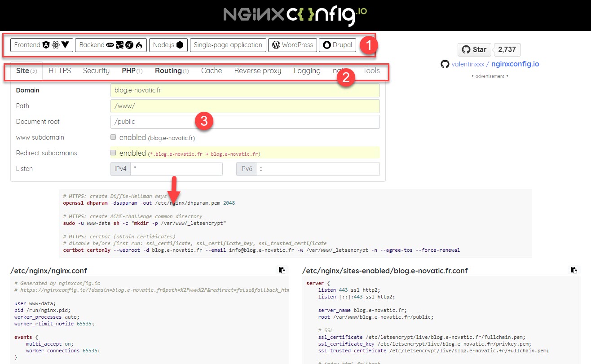Click the sites-enabled blog.e-novatic.fr.conf heading

[x=385, y=271]
